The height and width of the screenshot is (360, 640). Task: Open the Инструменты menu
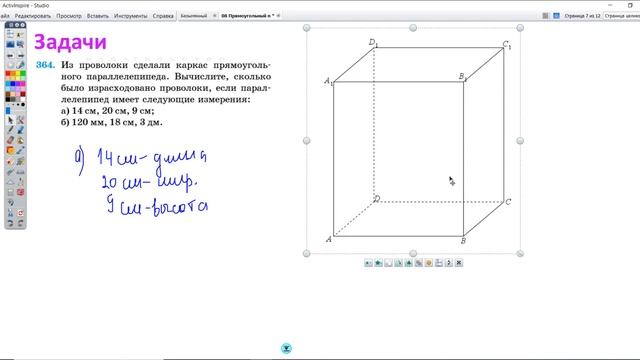[130, 16]
